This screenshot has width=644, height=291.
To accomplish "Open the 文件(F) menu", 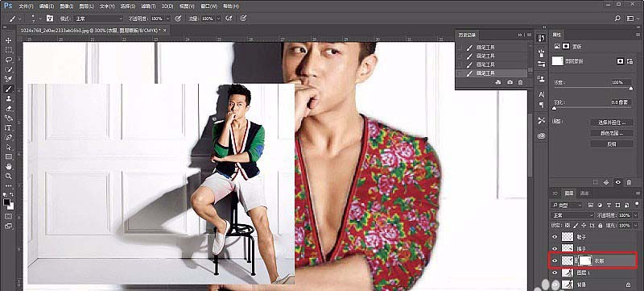I will (27, 6).
